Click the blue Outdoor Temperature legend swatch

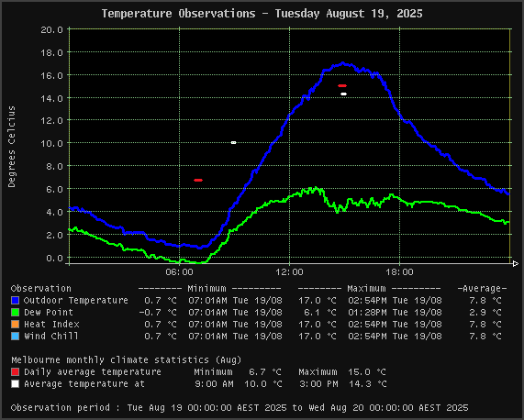[x=15, y=301]
